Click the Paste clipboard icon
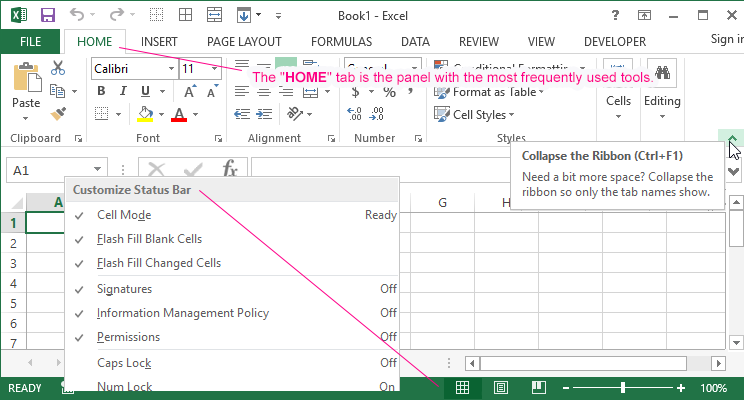Screen dimensions: 744x400 (26, 77)
